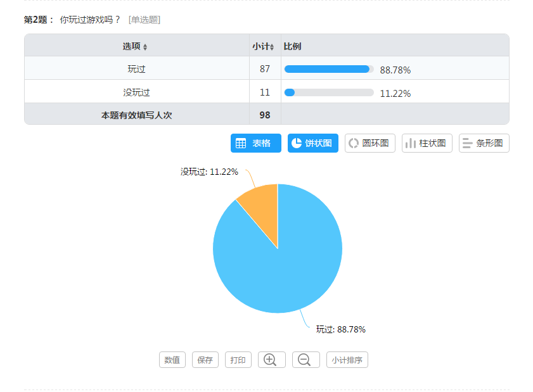Select the 玩过 option cell
Screen dimensions: 533x392
coord(137,68)
